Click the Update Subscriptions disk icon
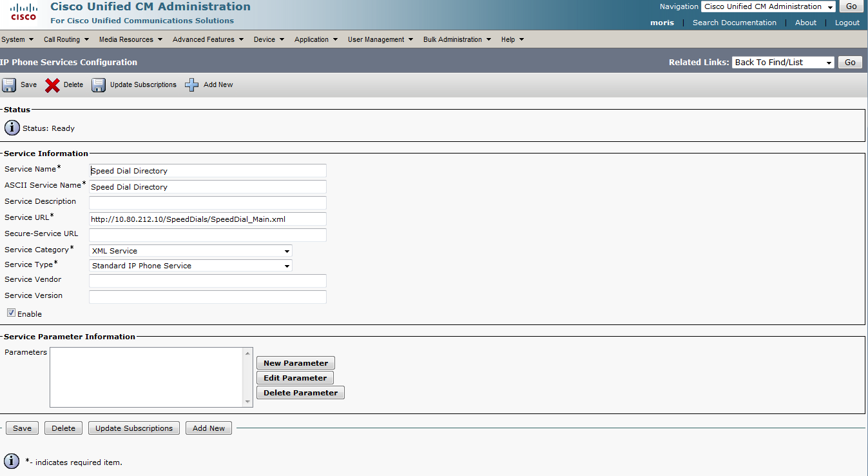Screen dimensions: 868x476 [x=98, y=85]
